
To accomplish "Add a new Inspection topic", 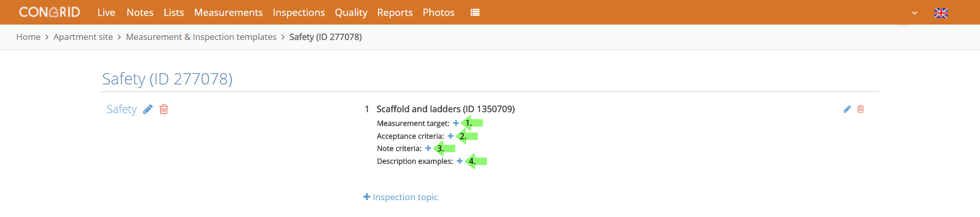I will point(400,197).
